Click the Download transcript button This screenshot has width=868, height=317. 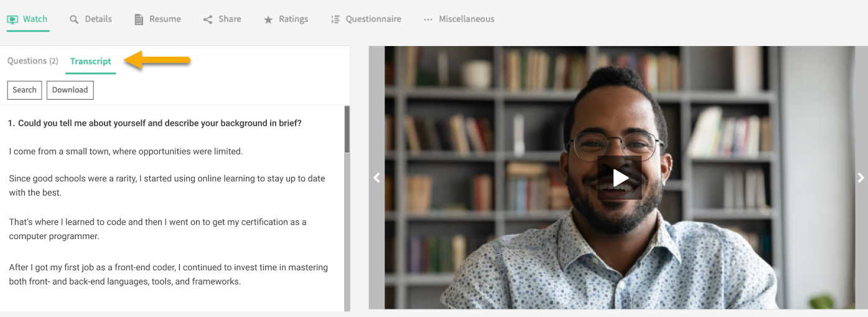point(70,90)
